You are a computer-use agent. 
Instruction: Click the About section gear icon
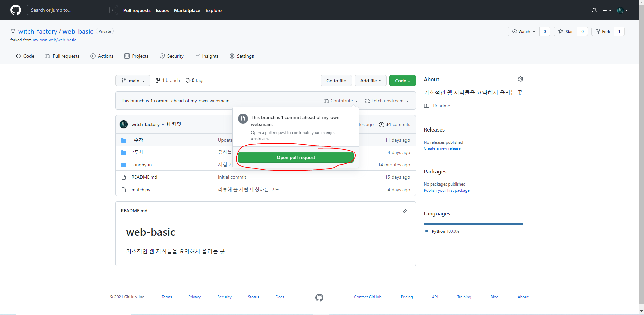[x=520, y=79]
